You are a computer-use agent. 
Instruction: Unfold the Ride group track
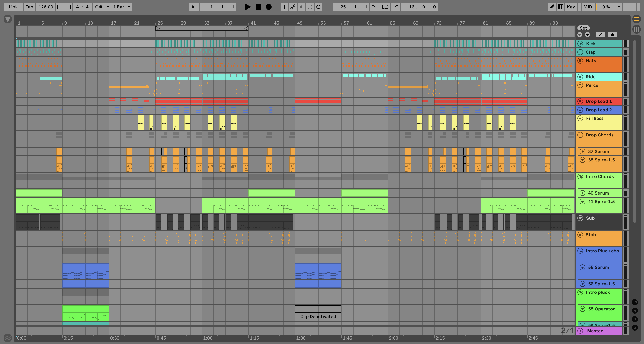(x=580, y=77)
